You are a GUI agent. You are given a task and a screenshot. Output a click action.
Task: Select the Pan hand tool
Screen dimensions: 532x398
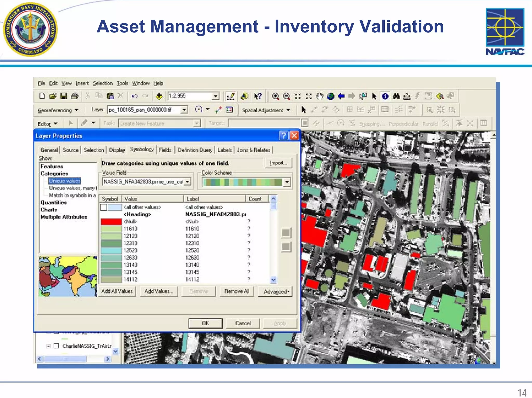(x=320, y=96)
